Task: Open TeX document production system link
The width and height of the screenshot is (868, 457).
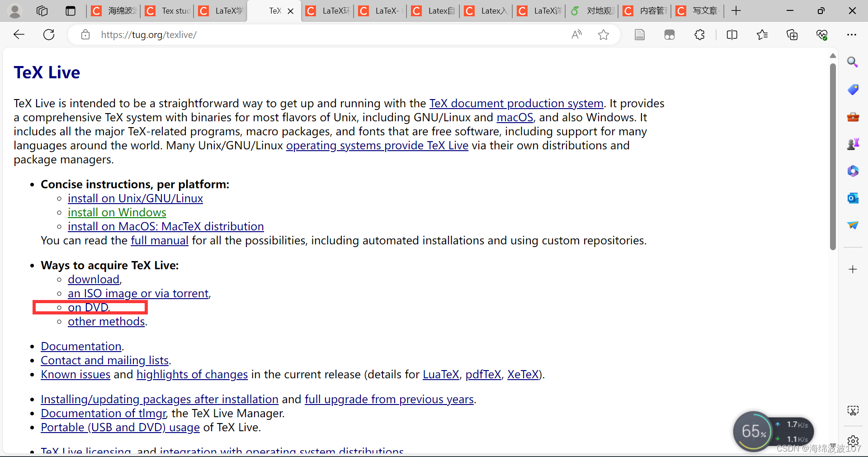Action: coord(516,103)
